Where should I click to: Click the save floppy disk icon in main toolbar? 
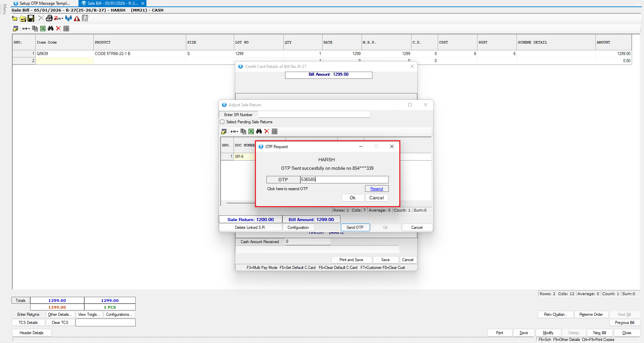point(31,18)
